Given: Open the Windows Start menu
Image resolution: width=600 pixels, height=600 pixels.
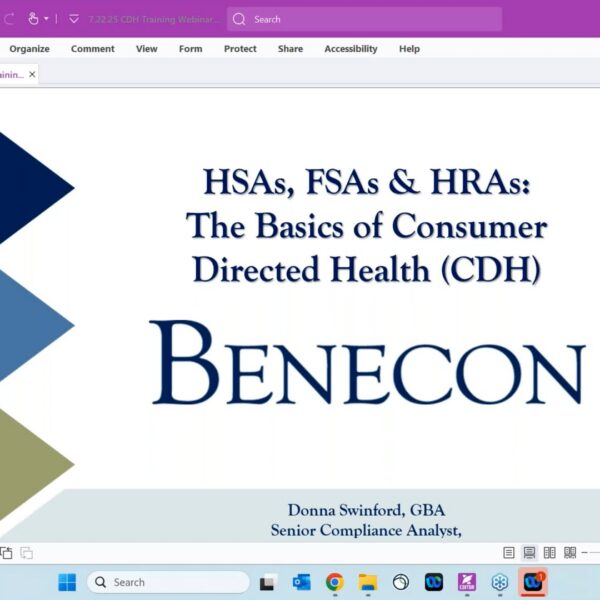Looking at the screenshot, I should click(67, 582).
